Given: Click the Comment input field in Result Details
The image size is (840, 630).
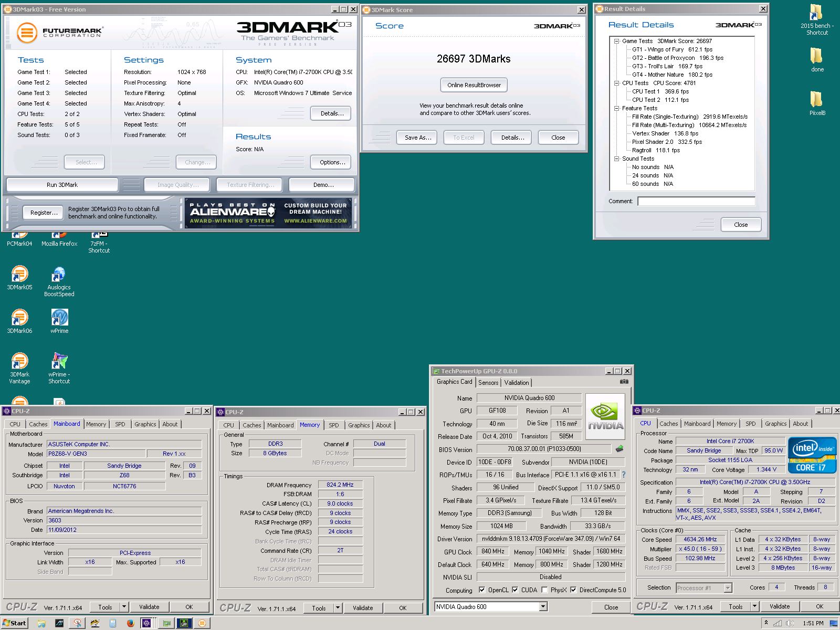Looking at the screenshot, I should [x=696, y=201].
